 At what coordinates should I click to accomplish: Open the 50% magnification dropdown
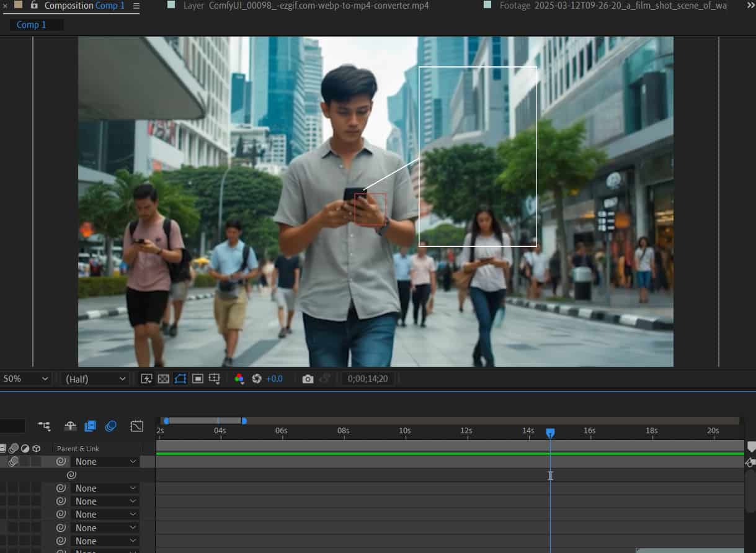click(x=26, y=379)
